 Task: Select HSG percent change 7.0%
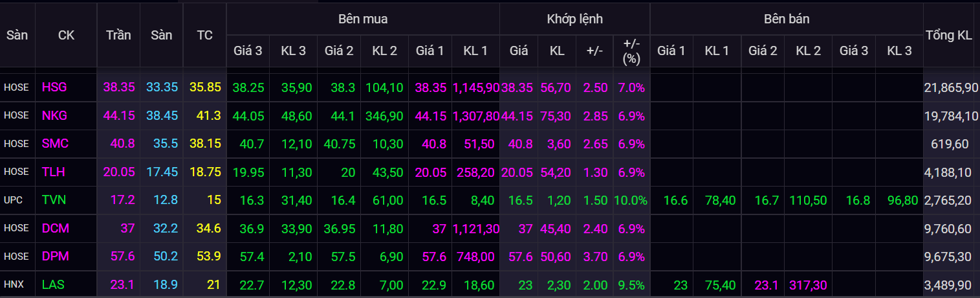pos(631,87)
